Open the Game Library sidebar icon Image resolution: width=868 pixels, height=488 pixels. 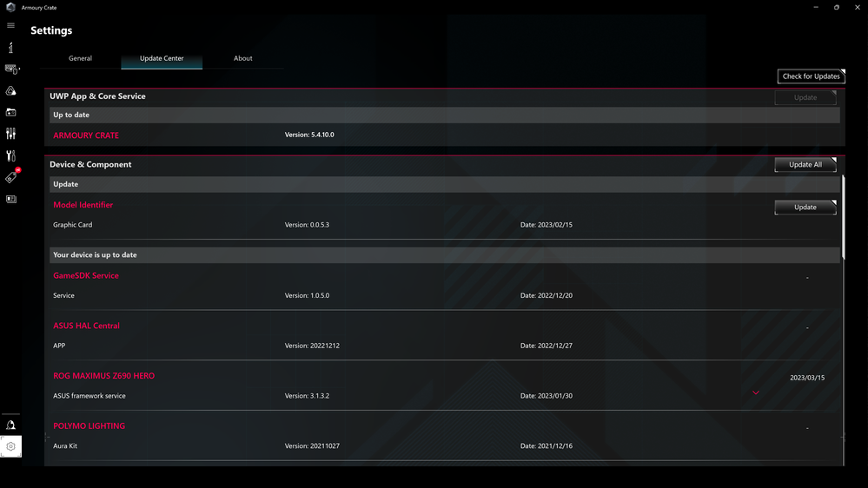click(10, 112)
